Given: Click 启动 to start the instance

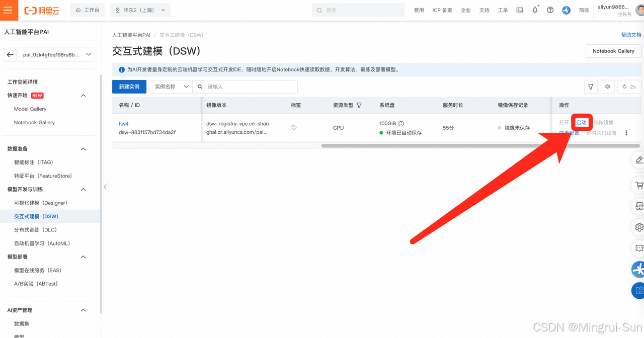Looking at the screenshot, I should pyautogui.click(x=581, y=123).
